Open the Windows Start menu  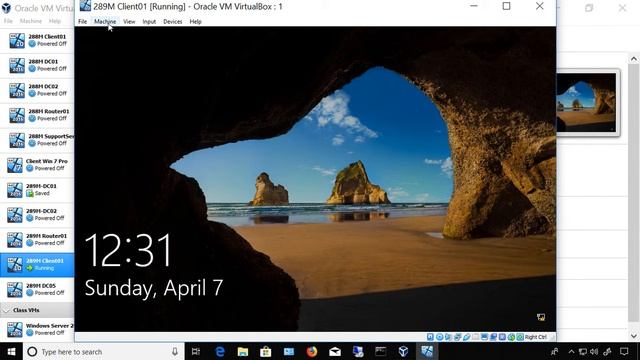[11, 351]
